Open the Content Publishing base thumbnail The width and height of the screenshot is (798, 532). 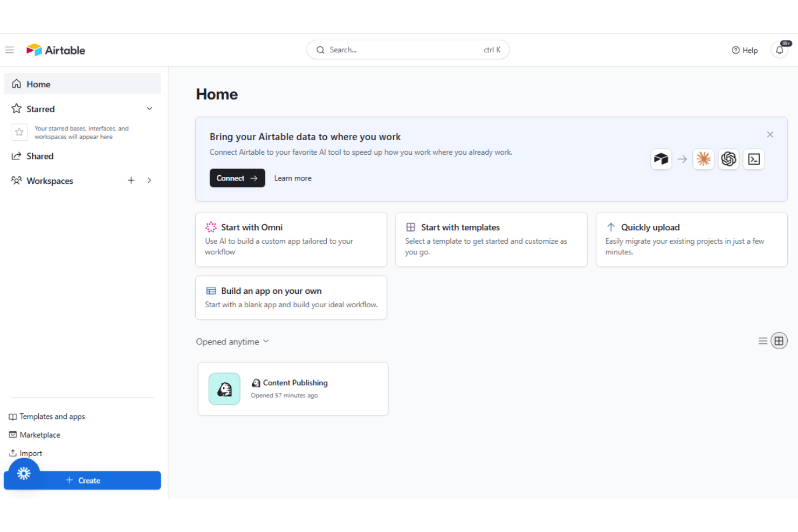coord(224,389)
